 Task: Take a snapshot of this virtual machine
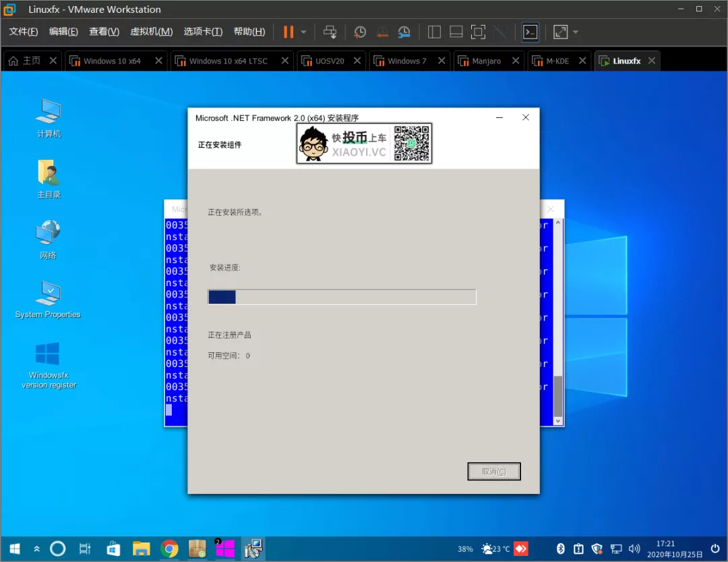[360, 32]
